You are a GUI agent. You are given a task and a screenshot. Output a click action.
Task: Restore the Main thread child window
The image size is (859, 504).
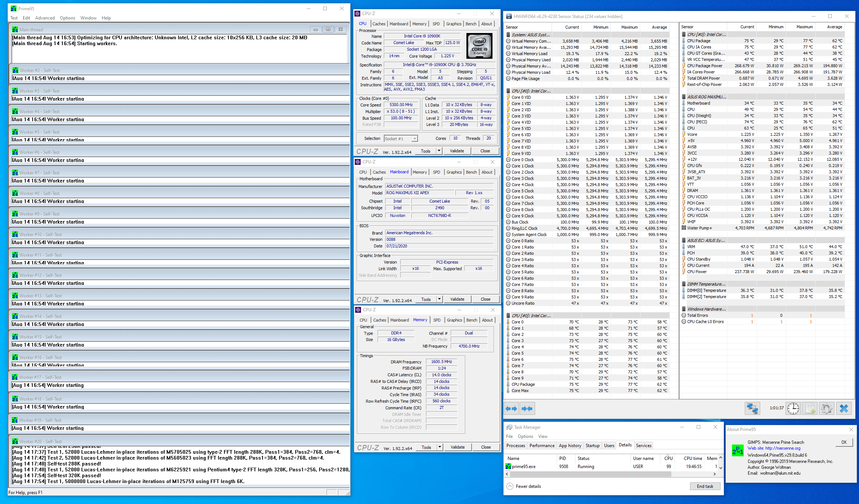pyautogui.click(x=328, y=29)
